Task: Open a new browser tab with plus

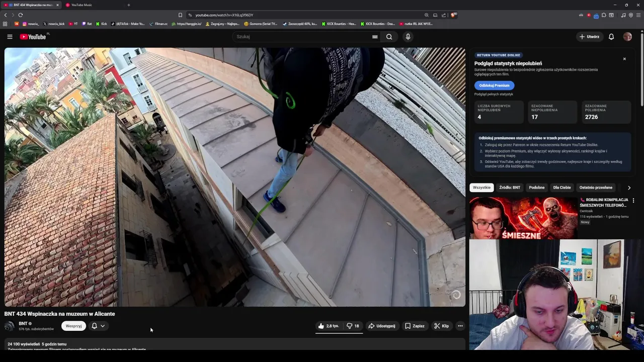Action: (x=129, y=5)
